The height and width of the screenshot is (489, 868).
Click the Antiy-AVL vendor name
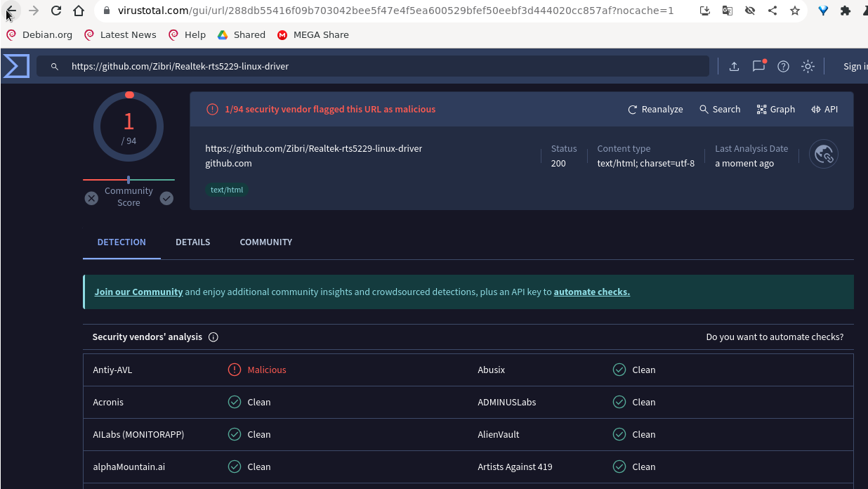click(x=112, y=370)
